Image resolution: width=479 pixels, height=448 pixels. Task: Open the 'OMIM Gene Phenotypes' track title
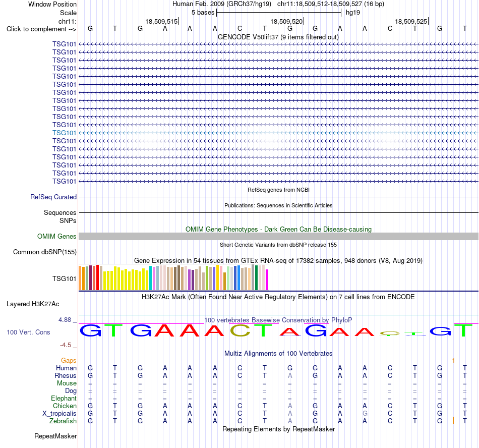tap(278, 229)
